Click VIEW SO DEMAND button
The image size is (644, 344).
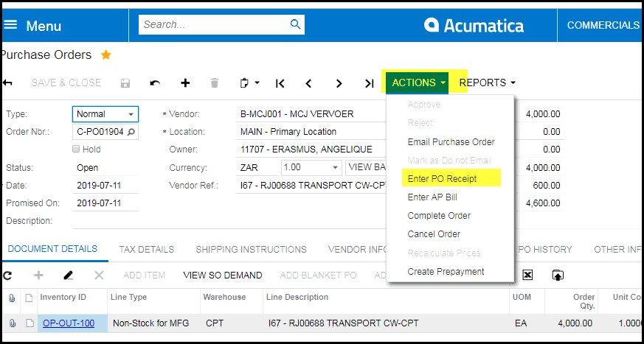point(222,275)
